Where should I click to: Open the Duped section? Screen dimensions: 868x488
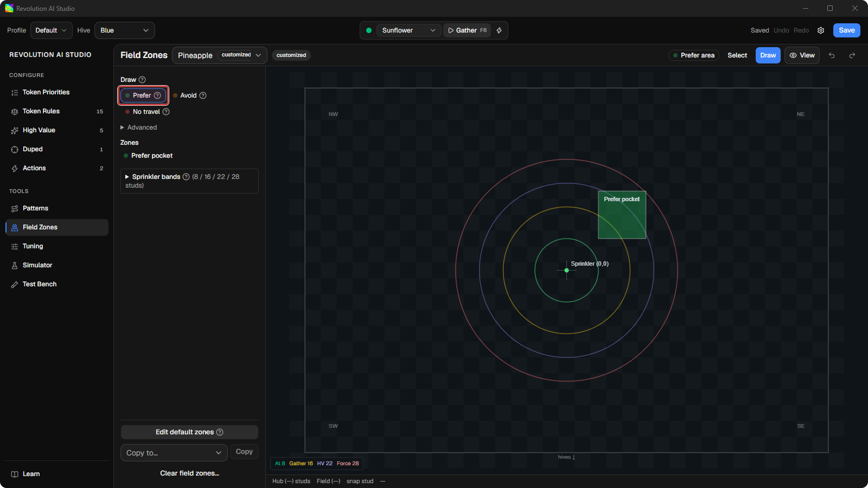click(x=57, y=149)
